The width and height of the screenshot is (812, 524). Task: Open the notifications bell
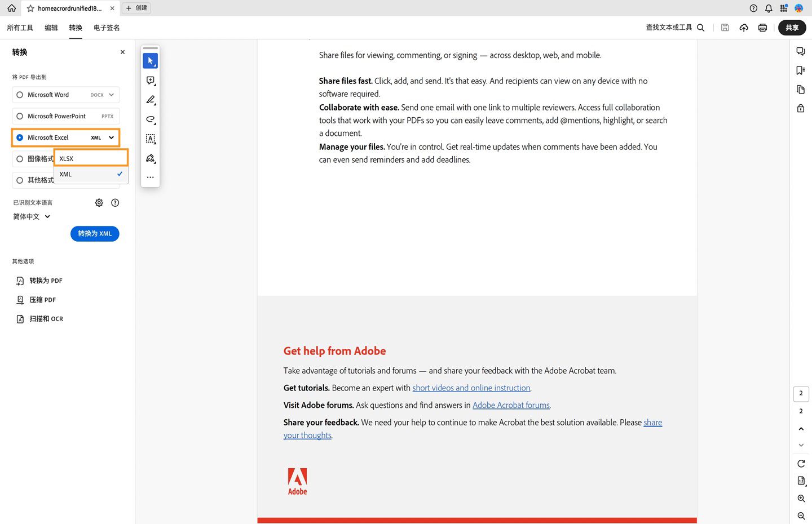click(x=769, y=8)
